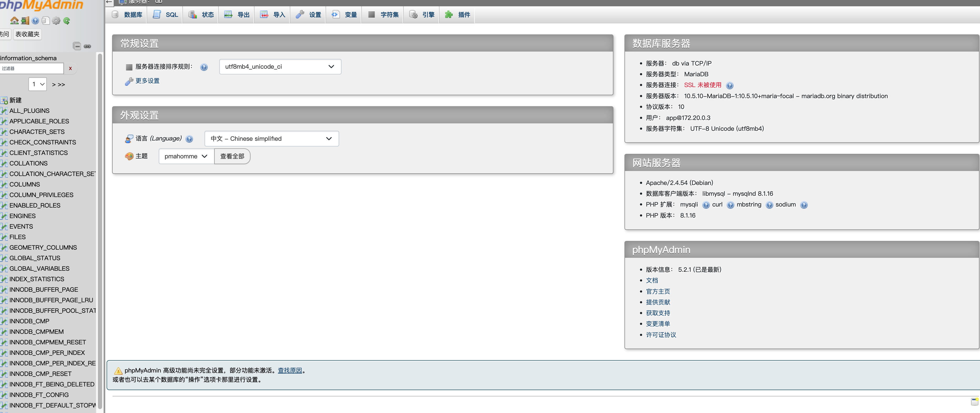The image size is (980, 413).
Task: Click the ENGINES table icon
Action: 4,216
